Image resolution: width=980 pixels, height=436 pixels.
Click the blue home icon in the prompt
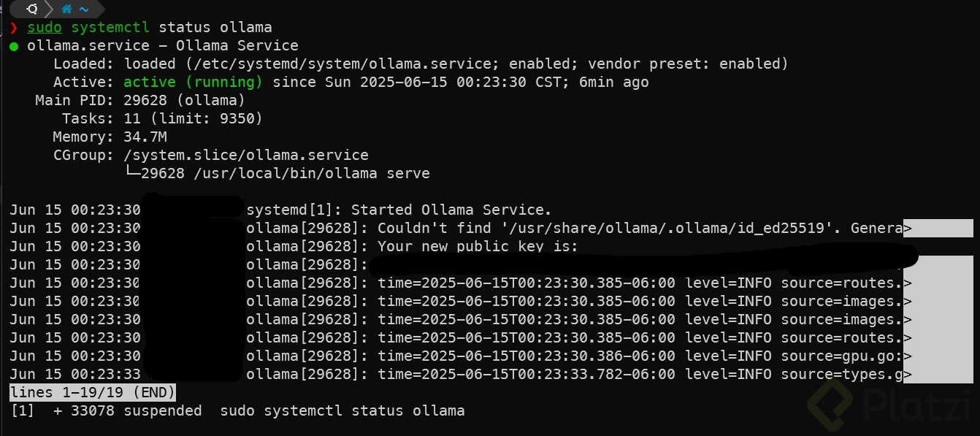pyautogui.click(x=67, y=9)
